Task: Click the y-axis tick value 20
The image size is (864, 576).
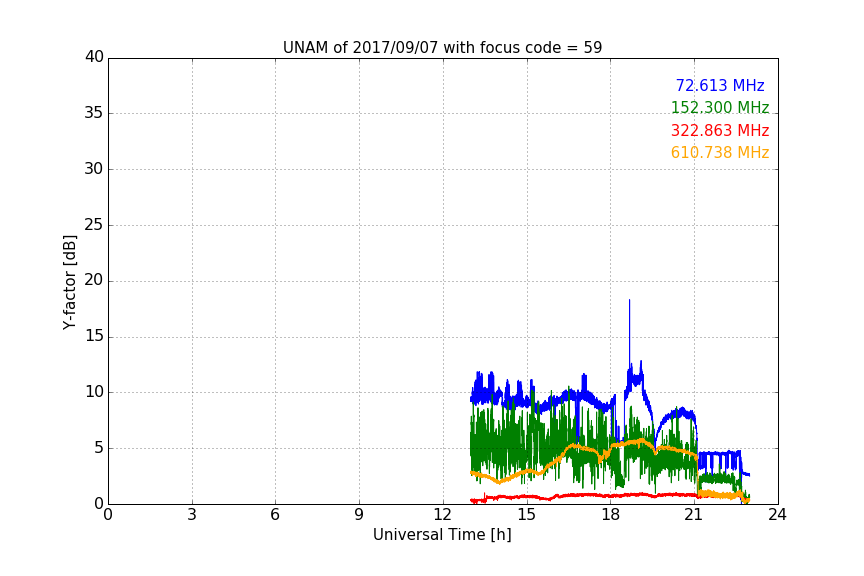Action: [x=94, y=280]
